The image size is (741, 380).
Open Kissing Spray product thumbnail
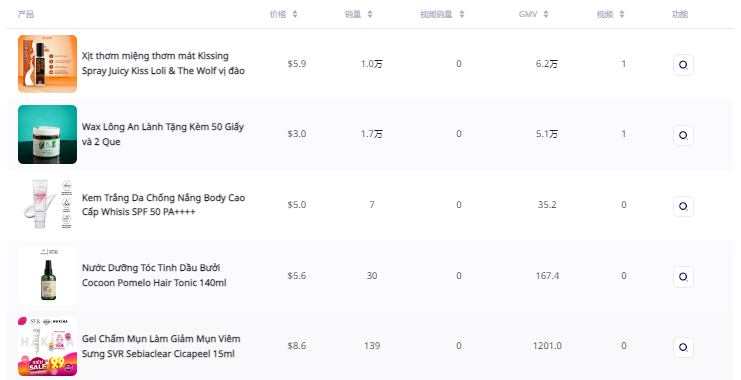tap(47, 64)
